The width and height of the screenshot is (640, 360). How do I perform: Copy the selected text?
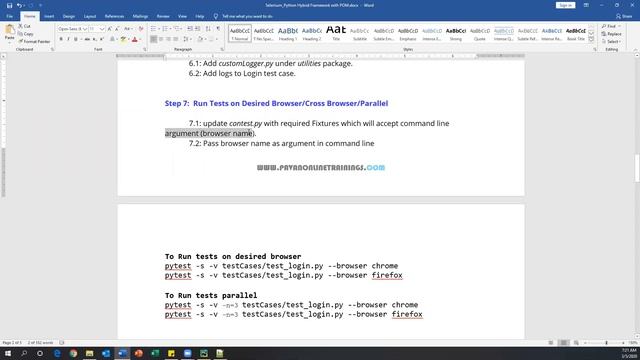26,34
